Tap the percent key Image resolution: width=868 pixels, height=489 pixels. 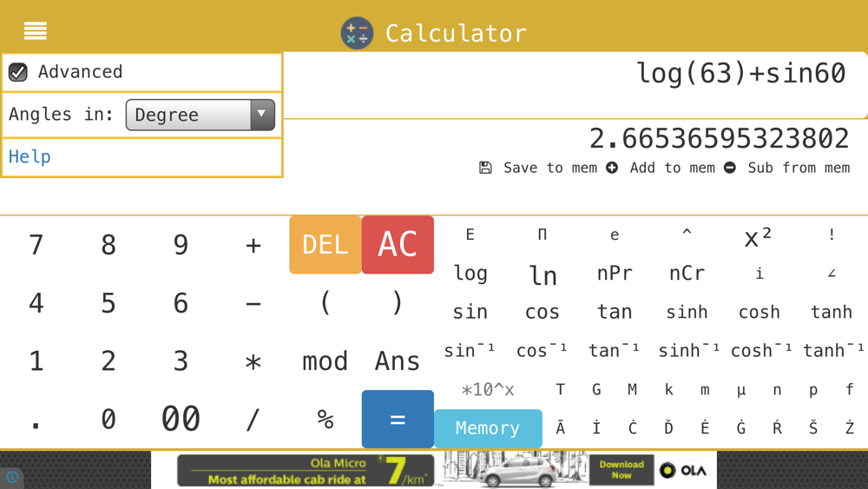point(325,419)
